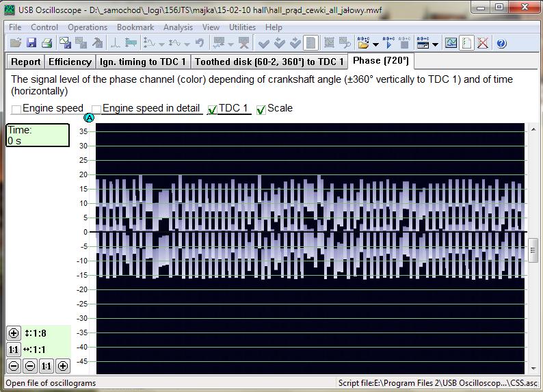The image size is (543, 392).
Task: Open the Bookmark menu
Action: coord(135,27)
